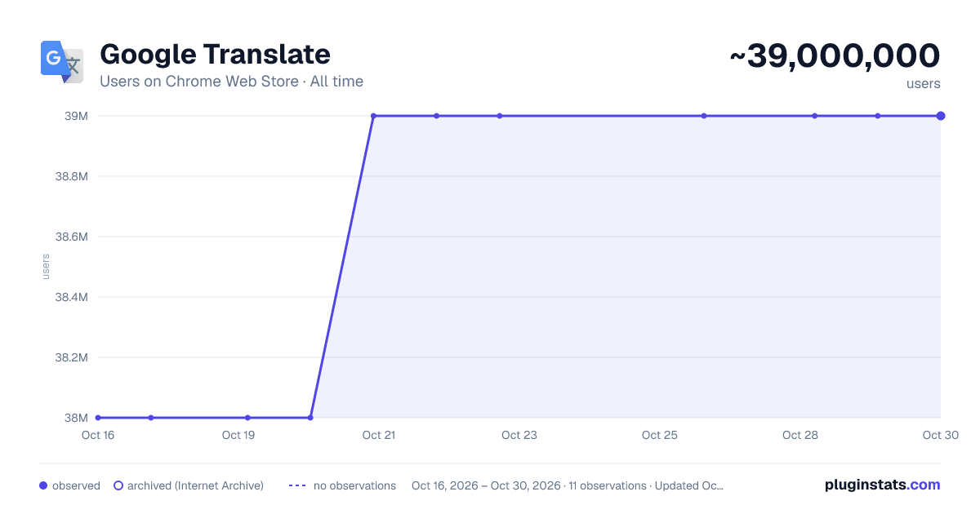
Task: Click the Oct 16 x-axis label
Action: (98, 435)
